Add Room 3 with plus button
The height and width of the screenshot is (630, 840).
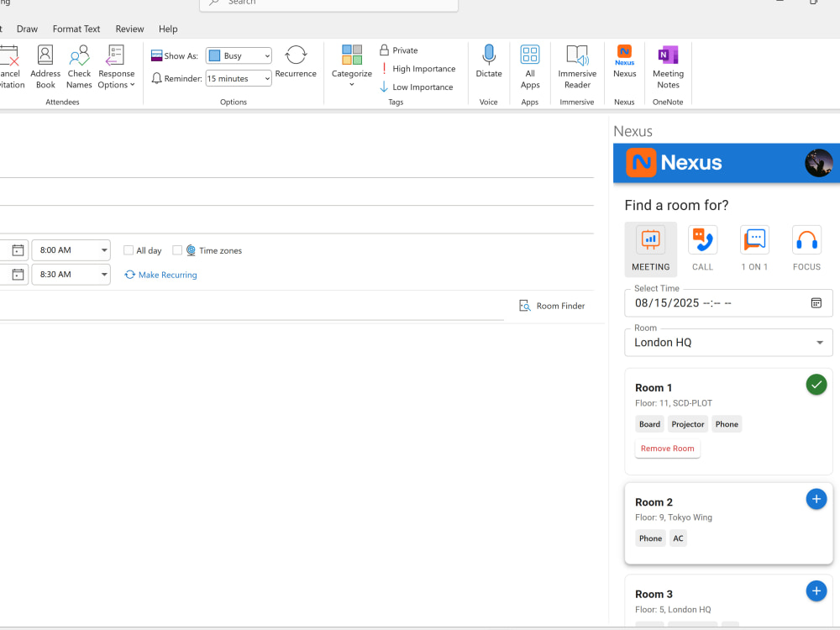(x=816, y=591)
